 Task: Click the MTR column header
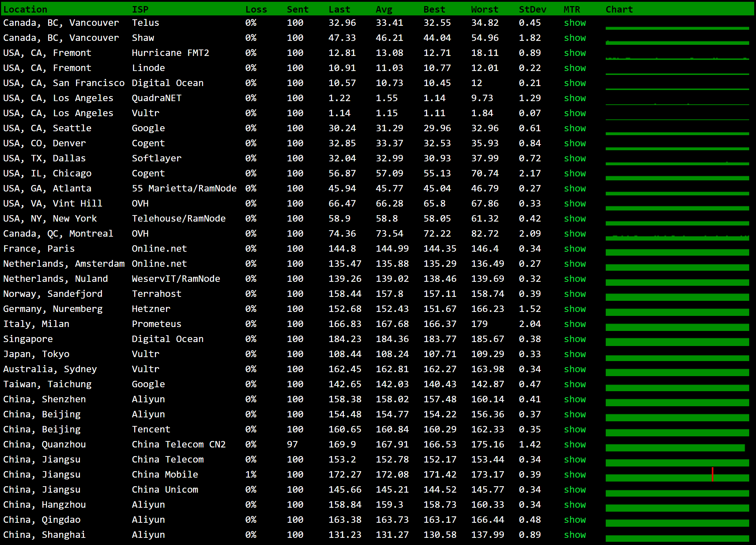(x=572, y=10)
